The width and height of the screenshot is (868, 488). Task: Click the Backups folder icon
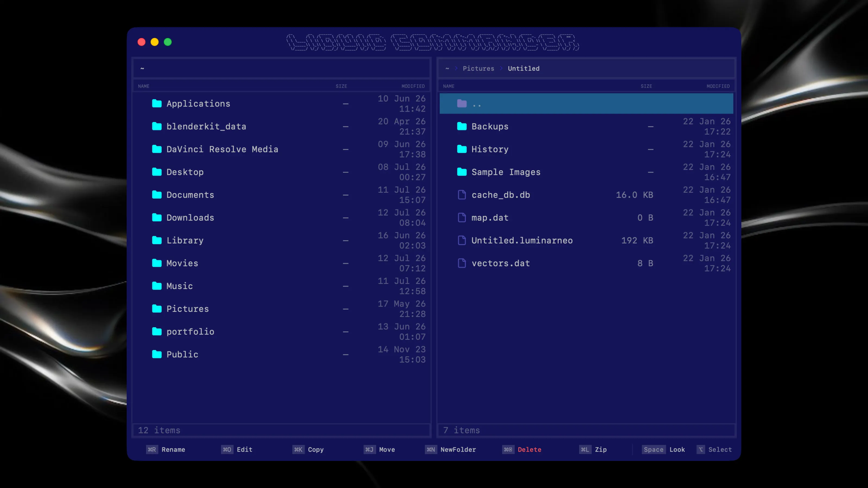(462, 126)
